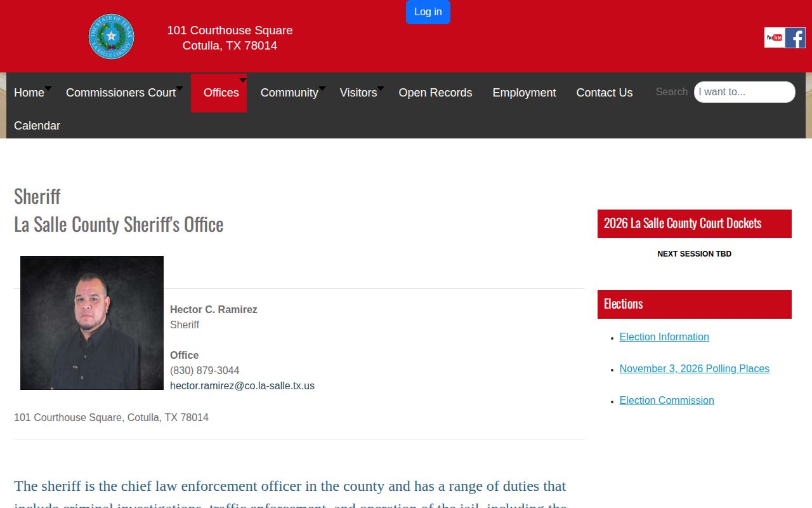The height and width of the screenshot is (508, 812).
Task: Open the Election Commission link
Action: pos(667,401)
